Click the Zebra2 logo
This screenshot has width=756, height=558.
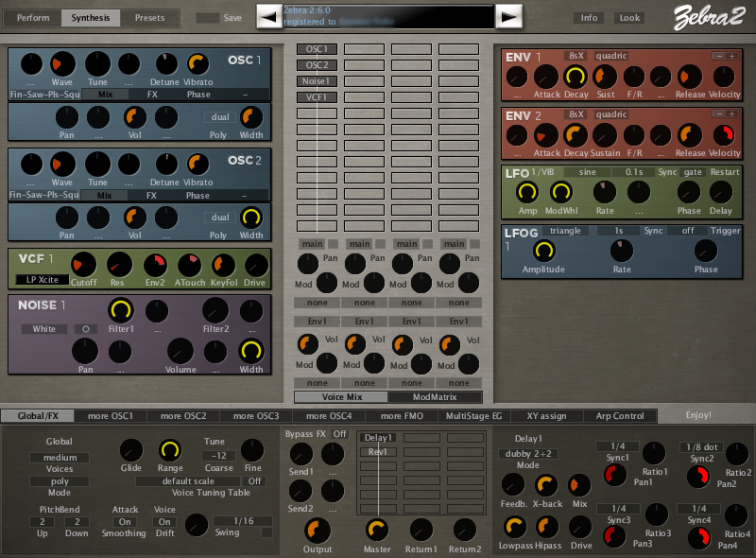point(709,17)
